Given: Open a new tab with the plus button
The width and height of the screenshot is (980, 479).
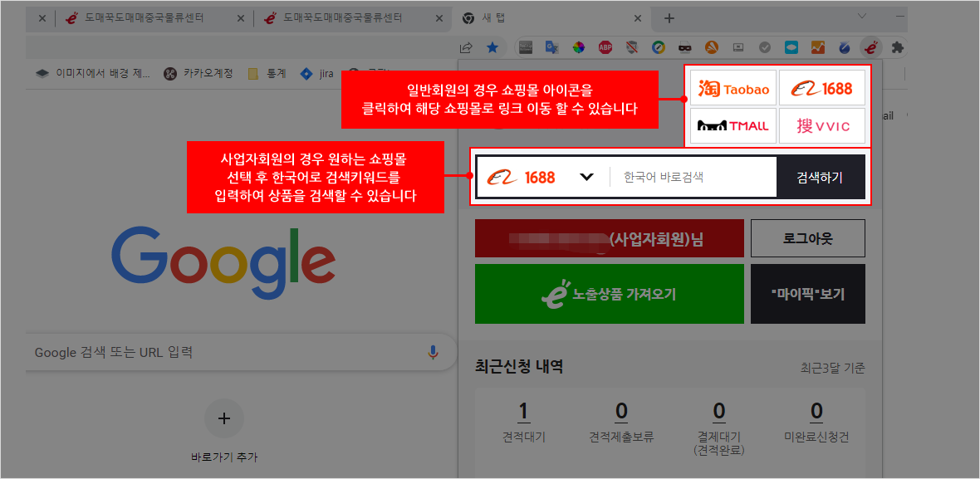Looking at the screenshot, I should point(669,18).
